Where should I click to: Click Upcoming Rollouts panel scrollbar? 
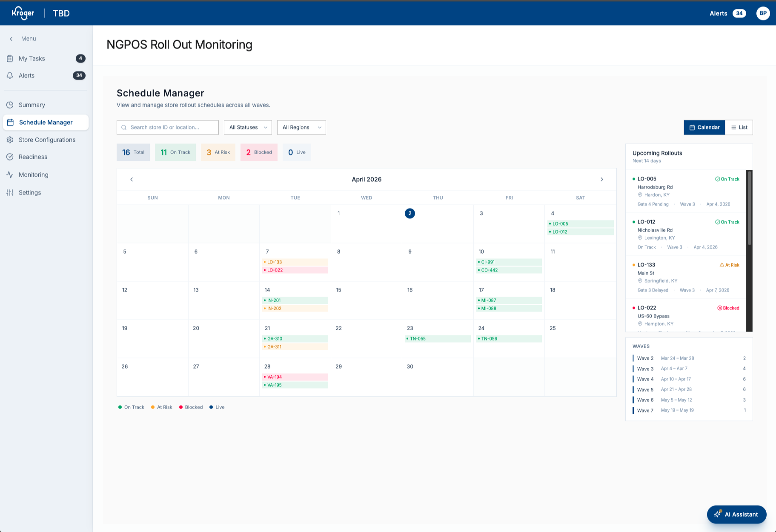click(x=750, y=208)
